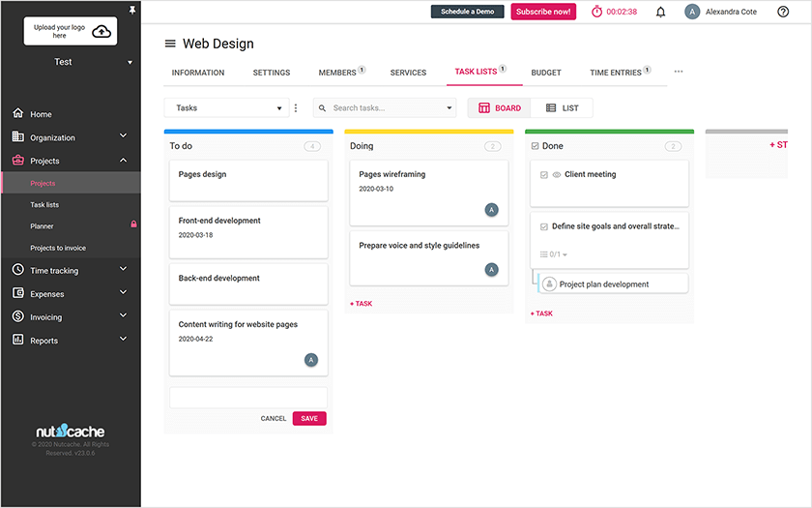Click the add status column link
The height and width of the screenshot is (508, 812).
coord(778,144)
